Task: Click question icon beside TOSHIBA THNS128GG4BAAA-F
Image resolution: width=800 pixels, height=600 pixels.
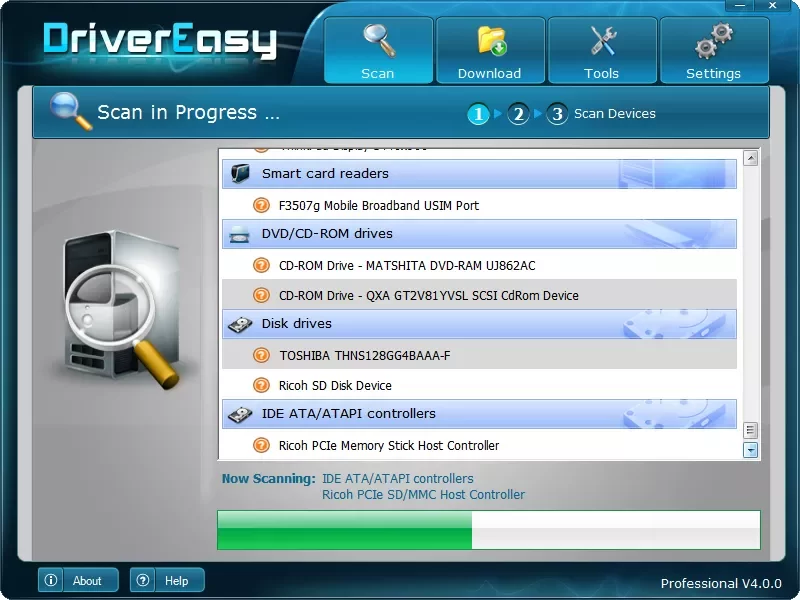Action: (261, 355)
